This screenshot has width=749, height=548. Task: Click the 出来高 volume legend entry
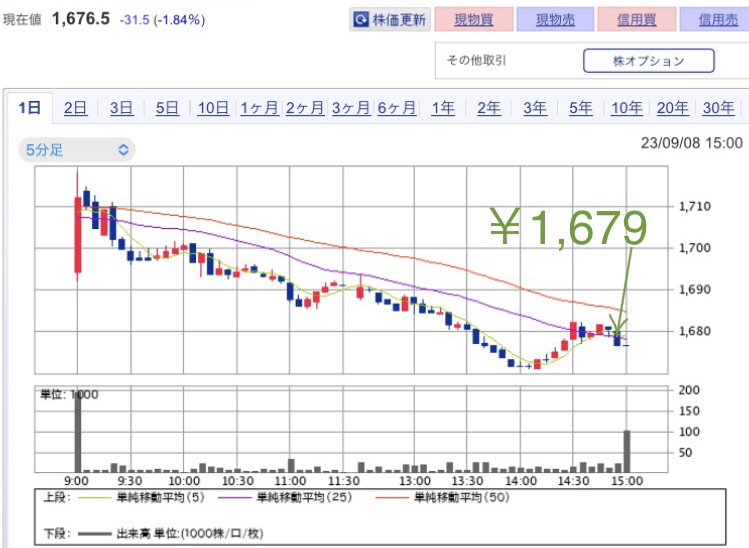click(x=171, y=533)
